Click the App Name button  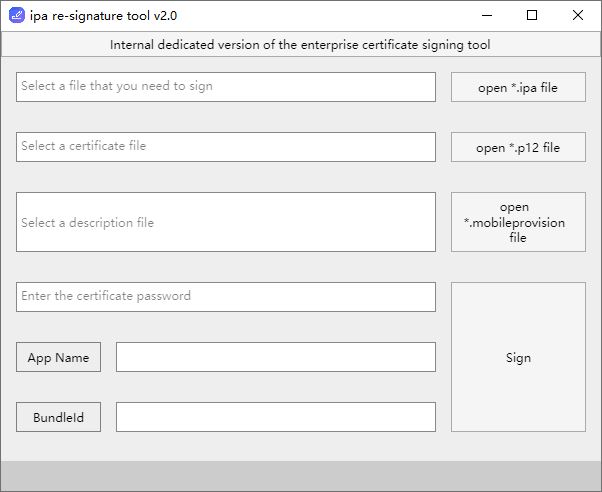click(58, 357)
